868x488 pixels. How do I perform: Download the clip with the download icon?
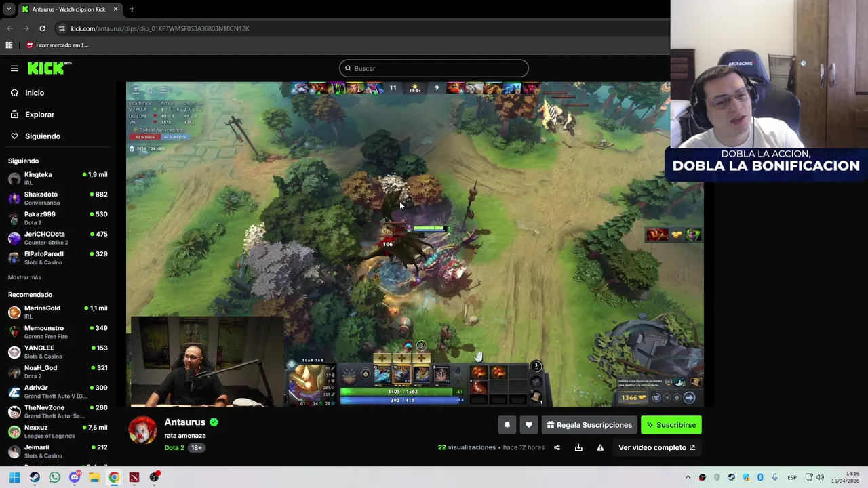578,447
